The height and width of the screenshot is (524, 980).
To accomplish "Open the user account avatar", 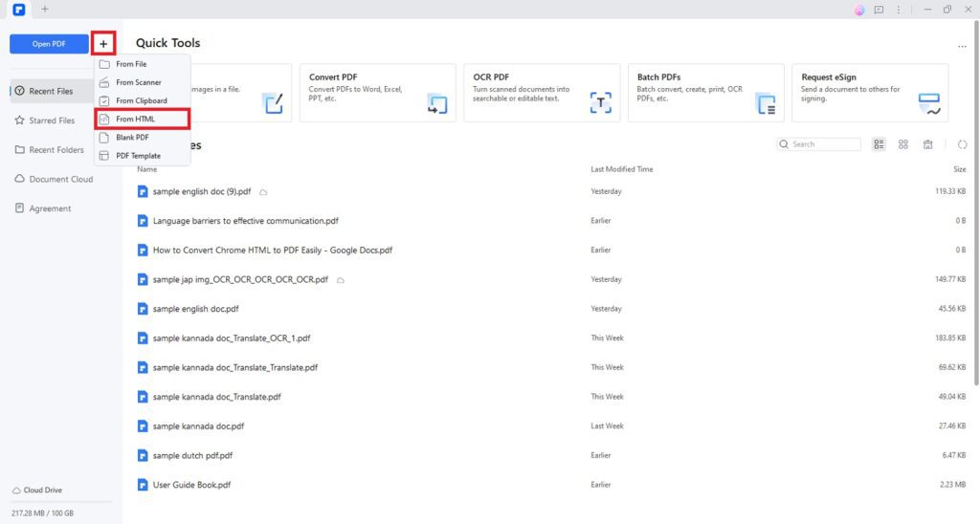I will tap(859, 10).
